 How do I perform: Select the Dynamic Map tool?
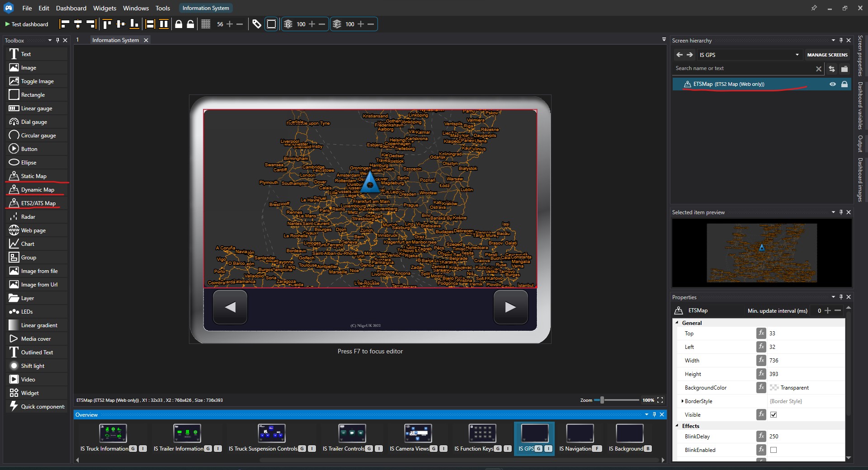coord(37,189)
